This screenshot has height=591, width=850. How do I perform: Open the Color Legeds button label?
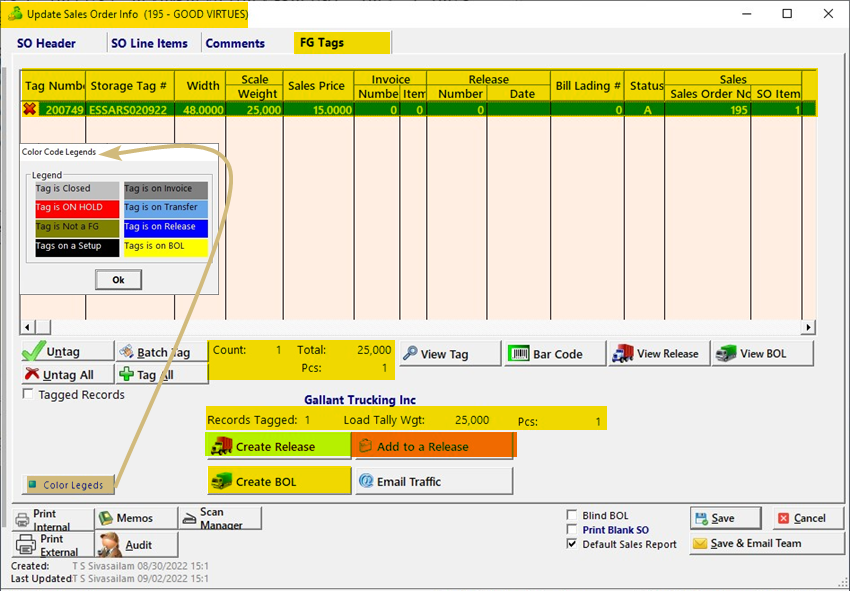click(73, 485)
